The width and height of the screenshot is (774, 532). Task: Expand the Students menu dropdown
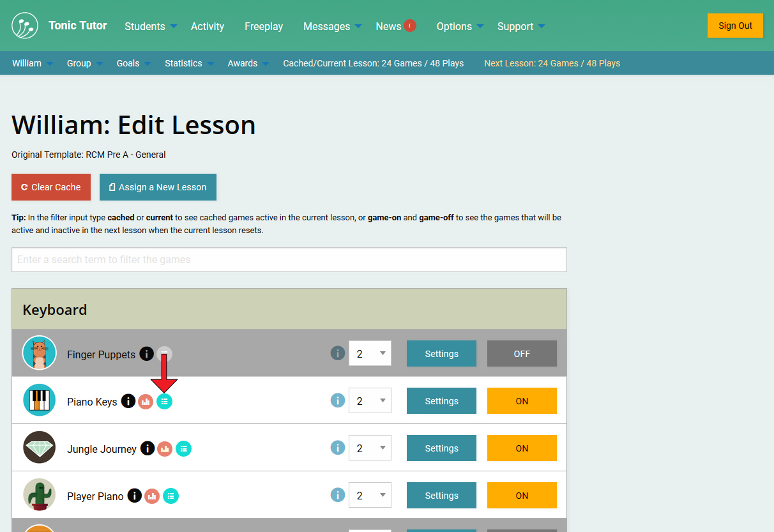click(x=150, y=26)
